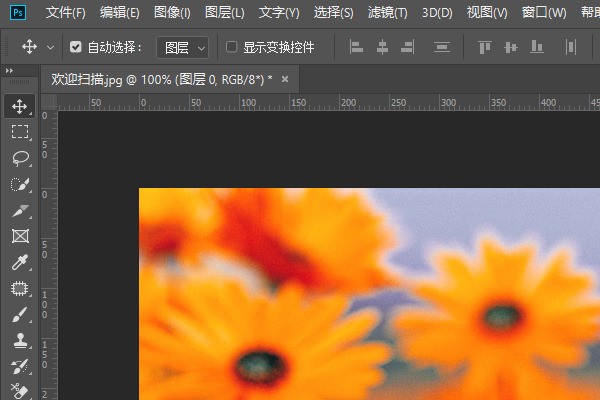Select the History Brush tool

(20, 366)
